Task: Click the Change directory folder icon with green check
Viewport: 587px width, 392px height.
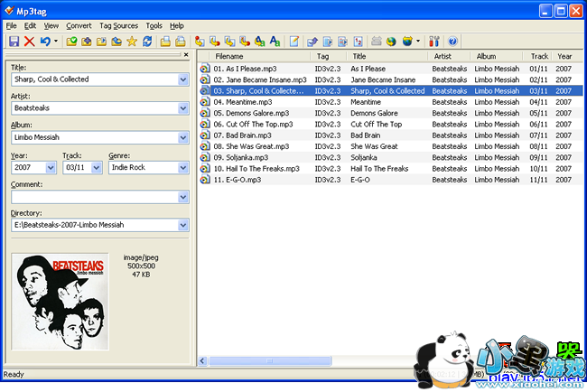Action: click(71, 42)
